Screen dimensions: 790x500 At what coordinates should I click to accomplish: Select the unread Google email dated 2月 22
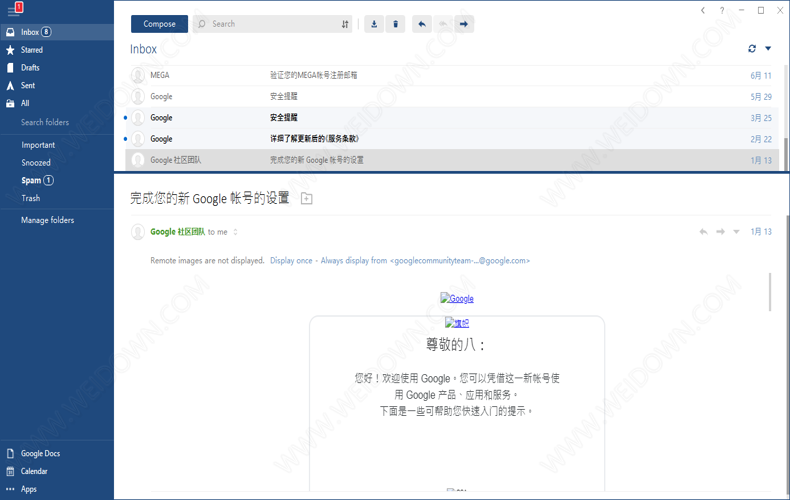coord(452,139)
